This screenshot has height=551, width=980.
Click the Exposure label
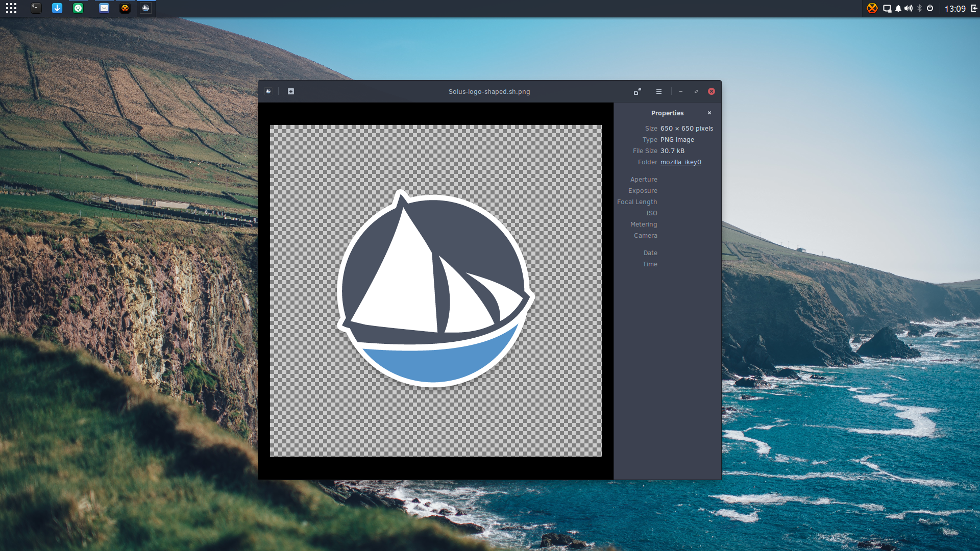pyautogui.click(x=643, y=191)
